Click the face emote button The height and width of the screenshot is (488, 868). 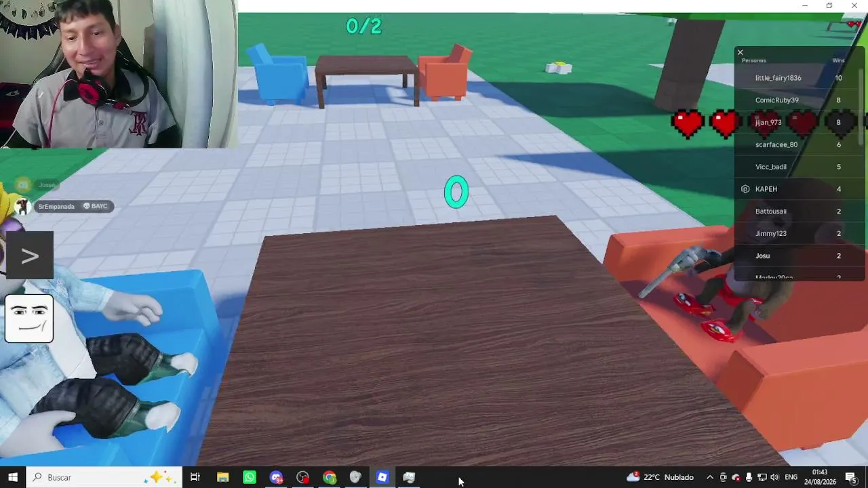coord(29,319)
